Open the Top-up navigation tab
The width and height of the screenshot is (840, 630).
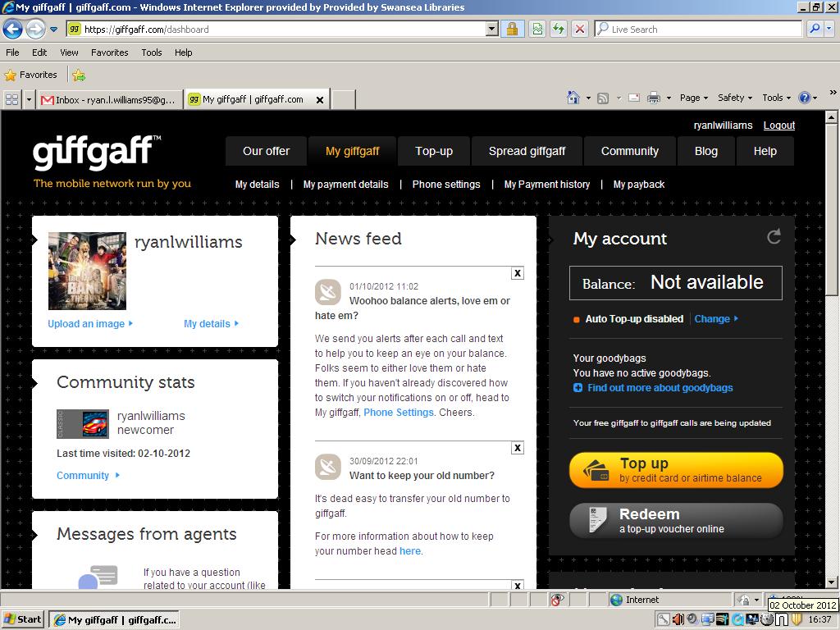(433, 151)
